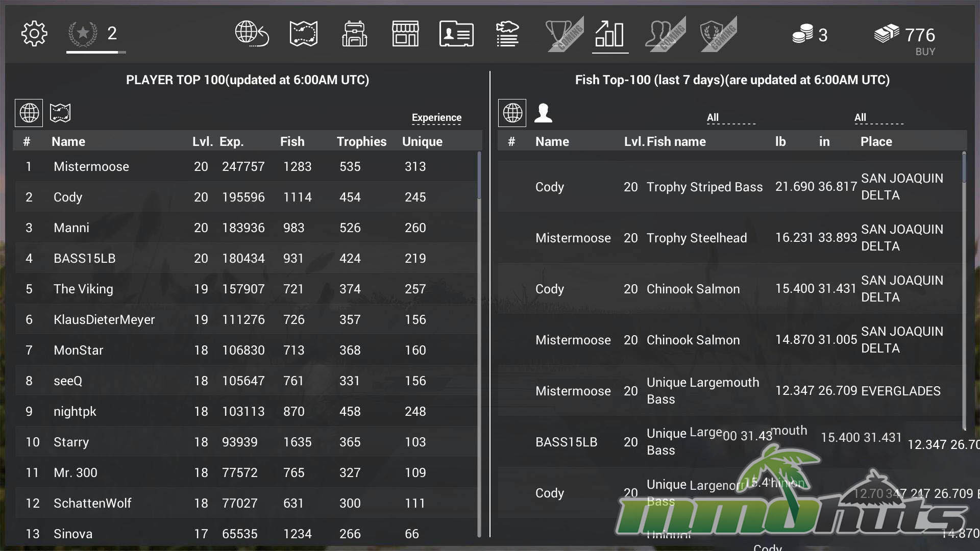The width and height of the screenshot is (980, 551).
Task: Click the player level rank badge
Action: [x=83, y=34]
